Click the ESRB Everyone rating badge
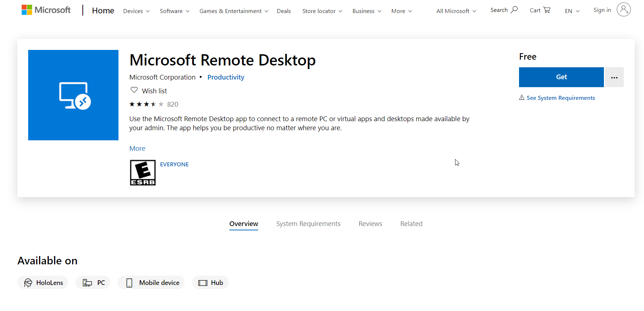This screenshot has height=311, width=644. coord(143,172)
